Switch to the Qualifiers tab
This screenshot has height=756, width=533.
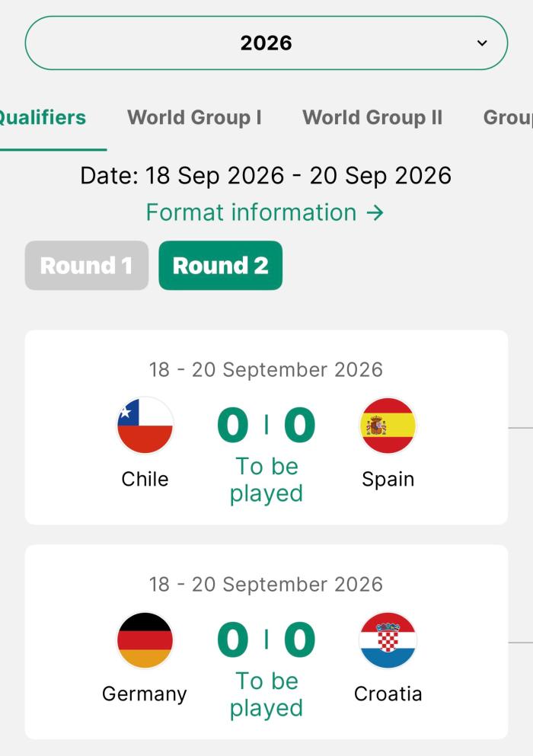point(42,117)
